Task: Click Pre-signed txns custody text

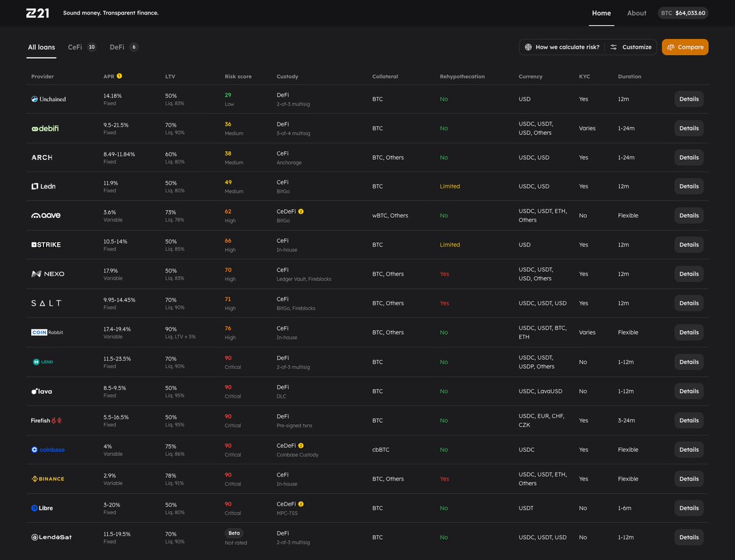Action: coord(296,425)
